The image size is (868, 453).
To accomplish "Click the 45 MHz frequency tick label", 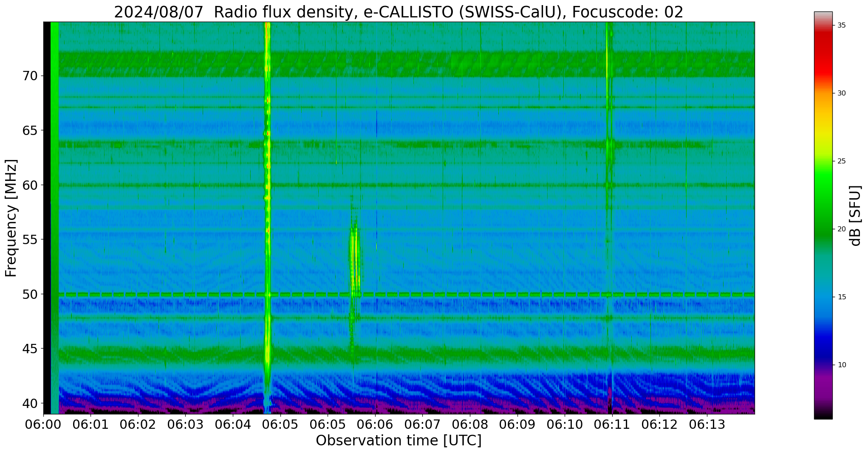I will coord(30,349).
